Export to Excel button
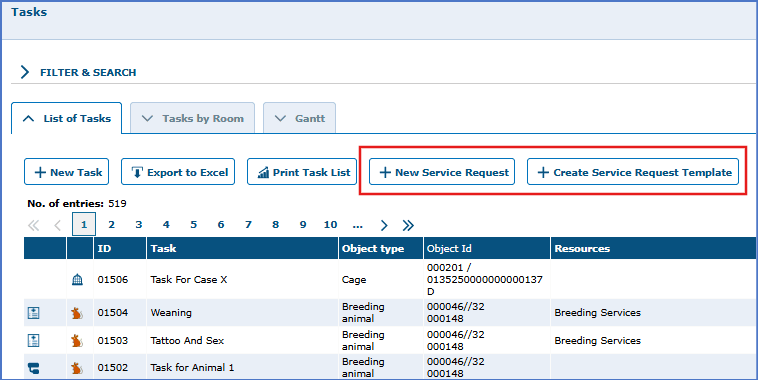Viewport: 758px width, 380px height. click(178, 172)
